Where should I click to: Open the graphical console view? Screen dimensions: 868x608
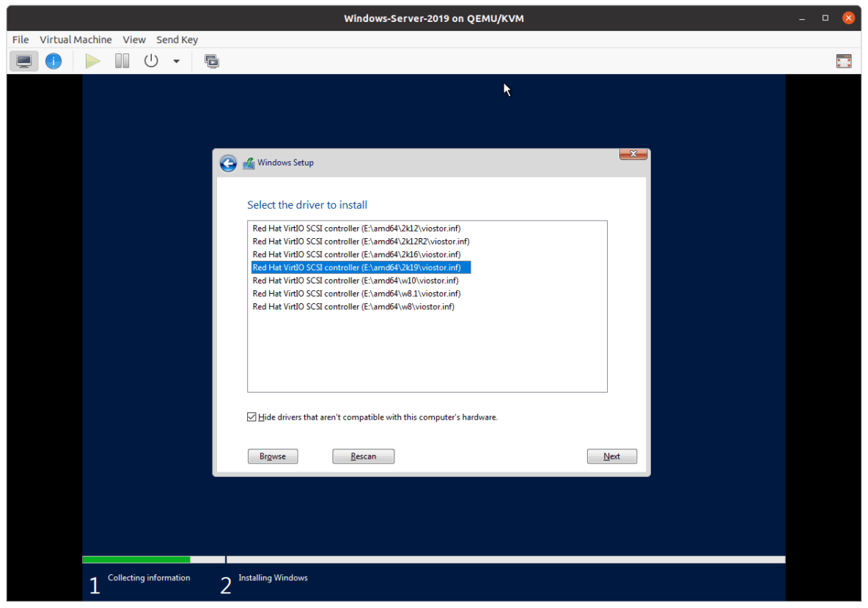click(x=23, y=61)
